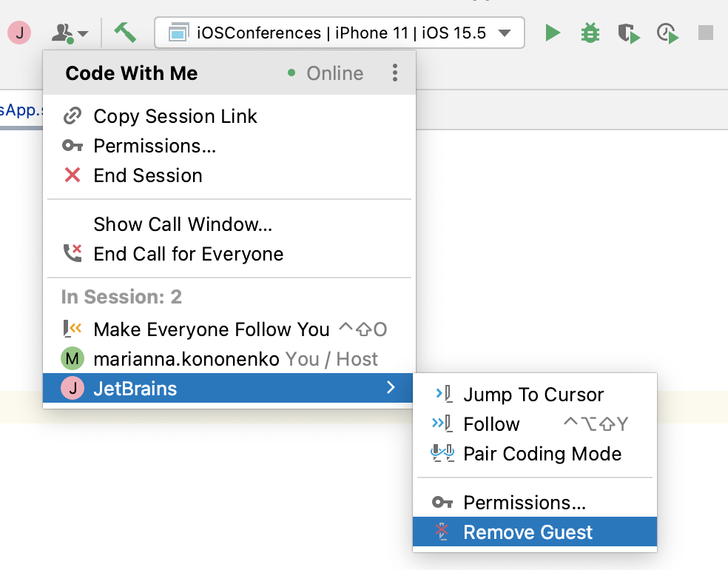This screenshot has width=728, height=570.
Task: Start debugging with the bug icon
Action: point(590,33)
